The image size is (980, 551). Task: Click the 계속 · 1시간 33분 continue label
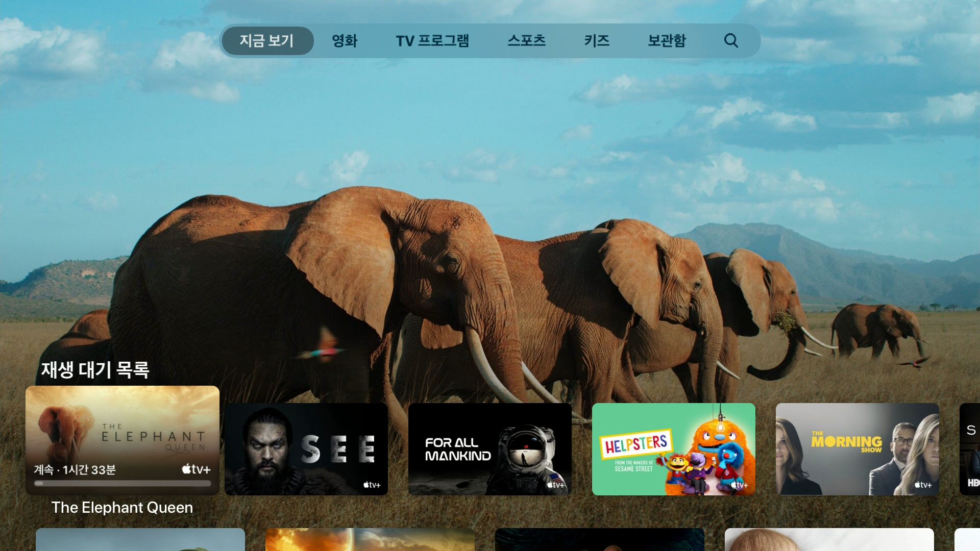(x=75, y=470)
